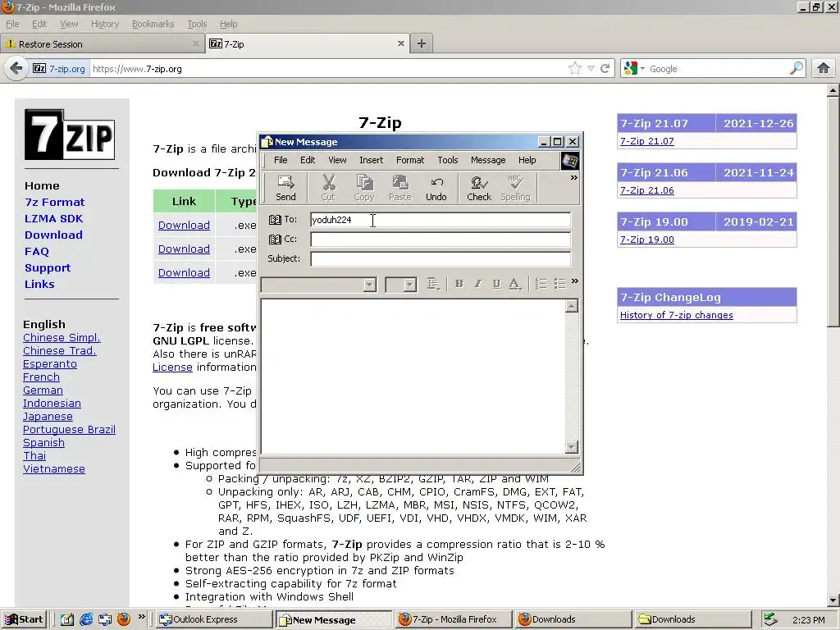Toggle Italic in formatting toolbar

(477, 284)
